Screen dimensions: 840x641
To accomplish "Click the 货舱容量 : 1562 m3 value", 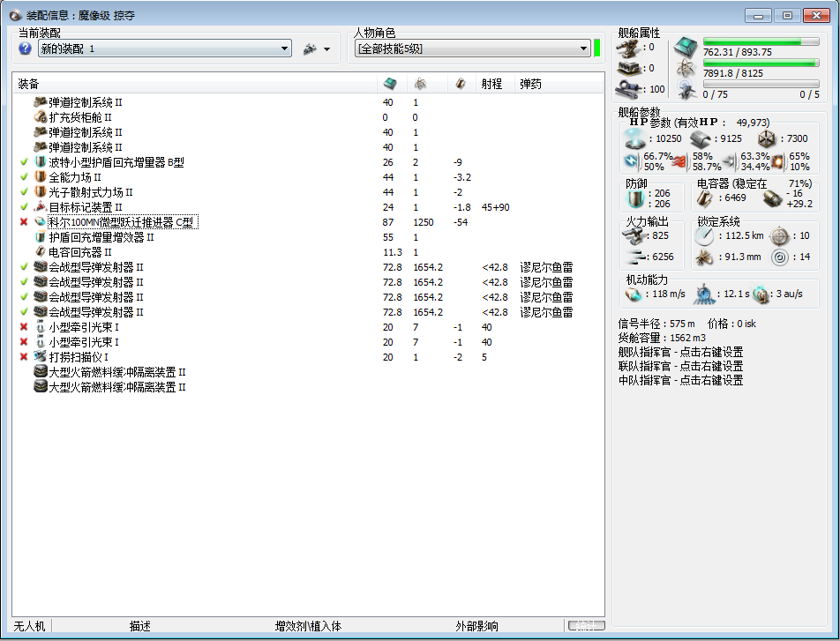I will tap(662, 338).
